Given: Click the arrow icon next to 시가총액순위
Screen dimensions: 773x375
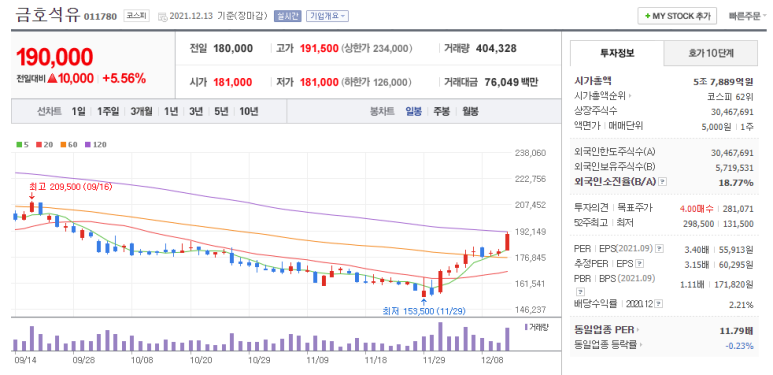Looking at the screenshot, I should [x=630, y=96].
